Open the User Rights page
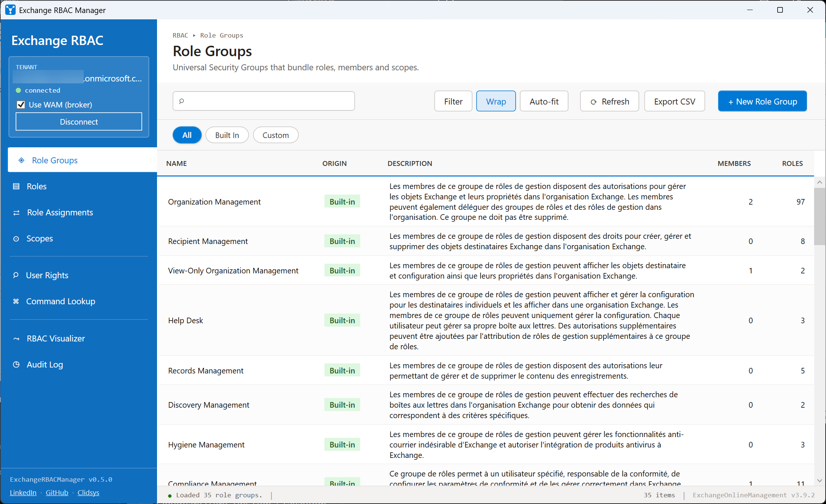Screen dimensions: 826x504 [79, 275]
